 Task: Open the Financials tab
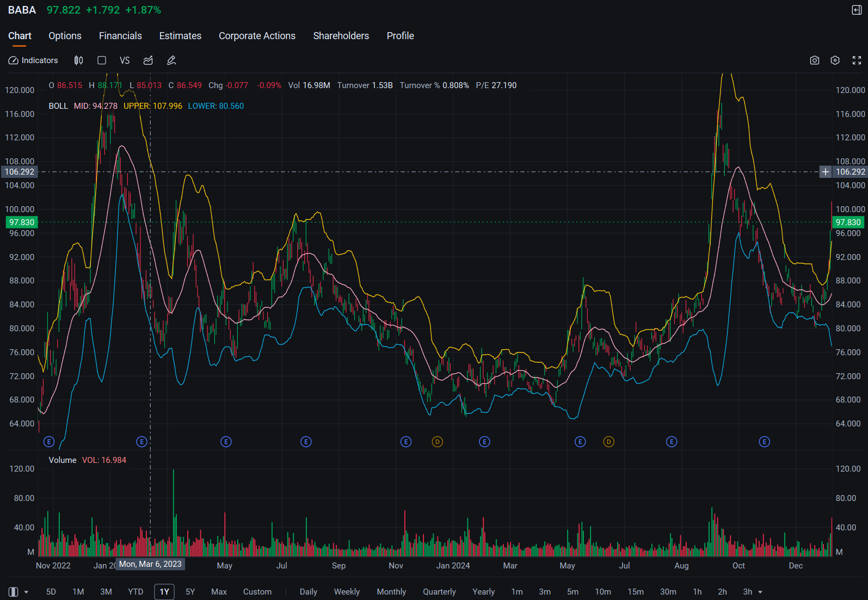point(120,36)
